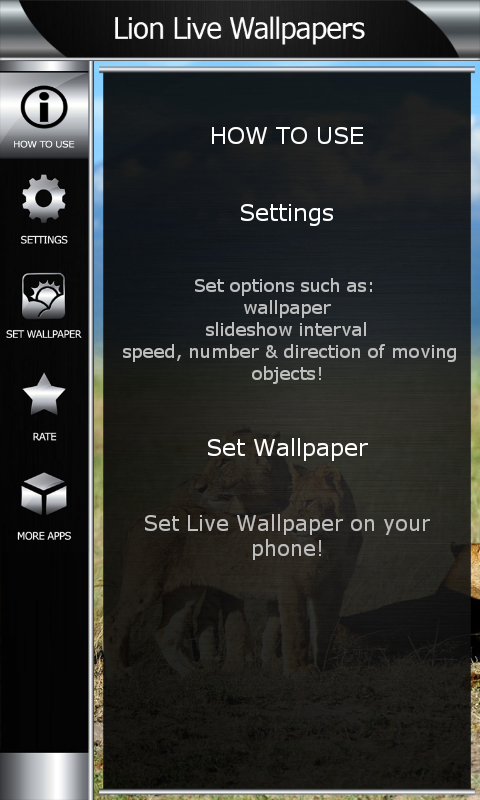Click the 'slideshow interval' text line

click(x=286, y=330)
